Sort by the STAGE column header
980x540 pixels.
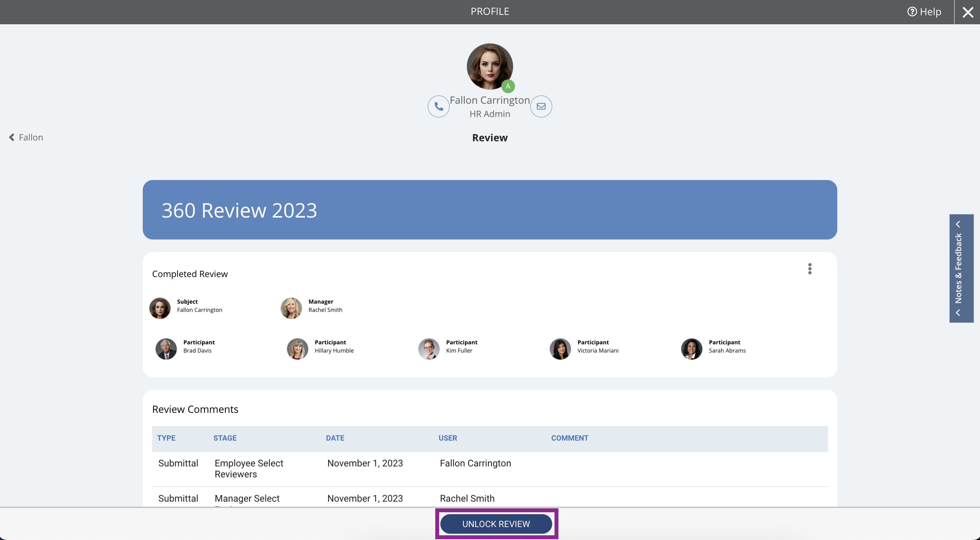[225, 438]
